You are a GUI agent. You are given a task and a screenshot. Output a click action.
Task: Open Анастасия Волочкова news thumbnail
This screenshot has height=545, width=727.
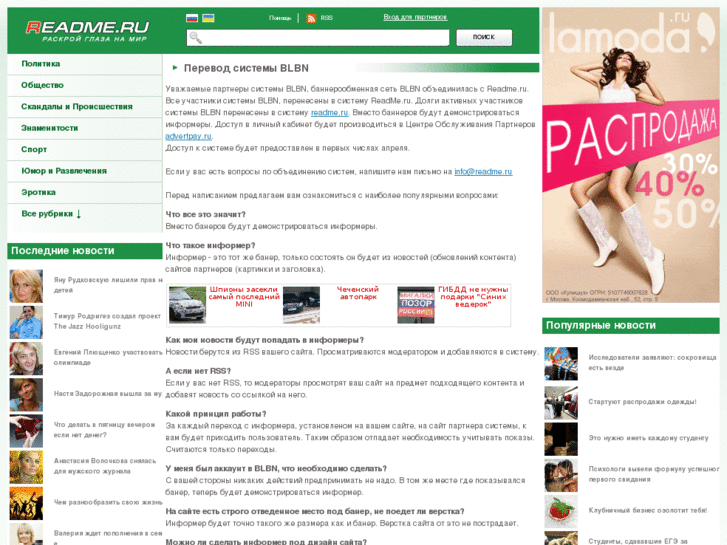coord(26,467)
